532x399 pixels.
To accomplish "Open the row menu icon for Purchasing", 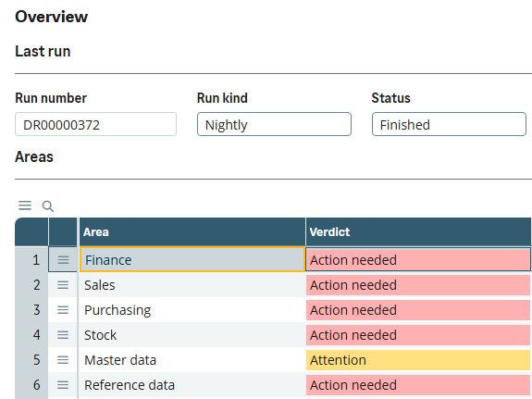I will 63,310.
